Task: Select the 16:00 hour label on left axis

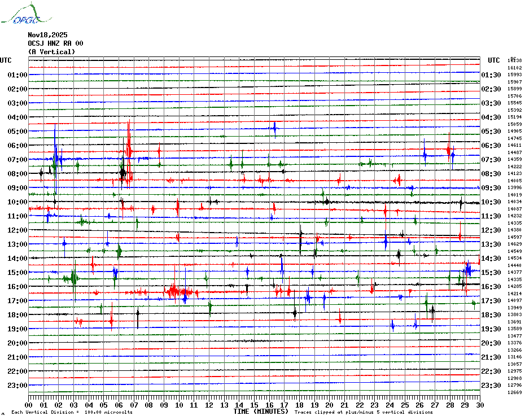Action: 17,287
